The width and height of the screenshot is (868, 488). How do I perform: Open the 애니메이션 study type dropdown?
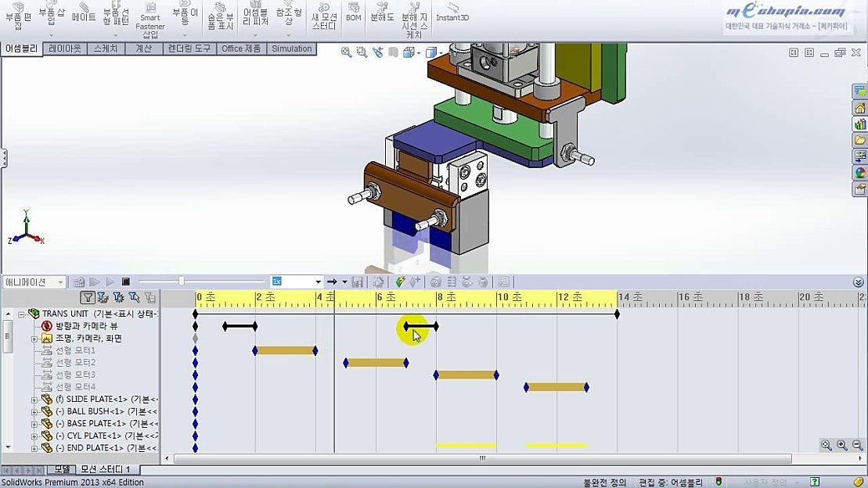pyautogui.click(x=61, y=282)
